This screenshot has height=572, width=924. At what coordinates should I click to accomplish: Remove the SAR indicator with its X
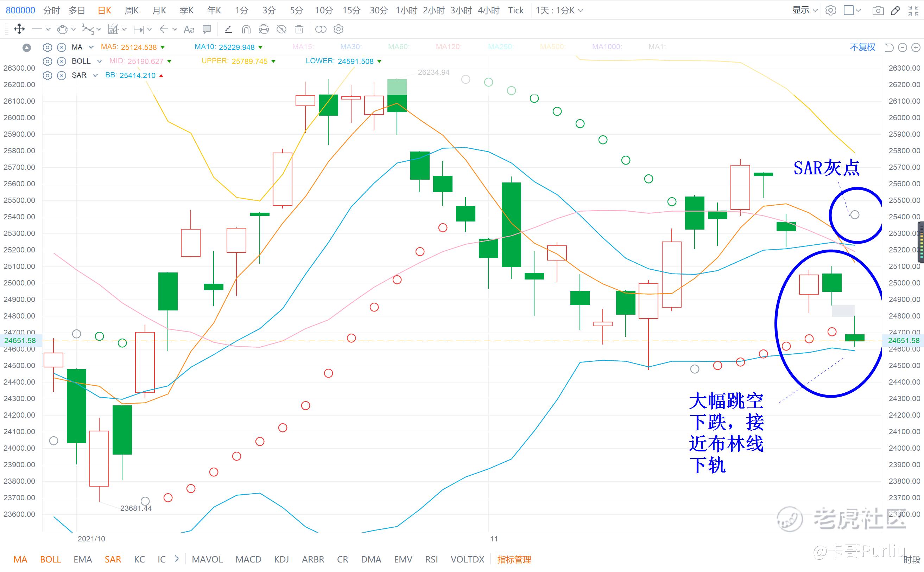[x=61, y=75]
